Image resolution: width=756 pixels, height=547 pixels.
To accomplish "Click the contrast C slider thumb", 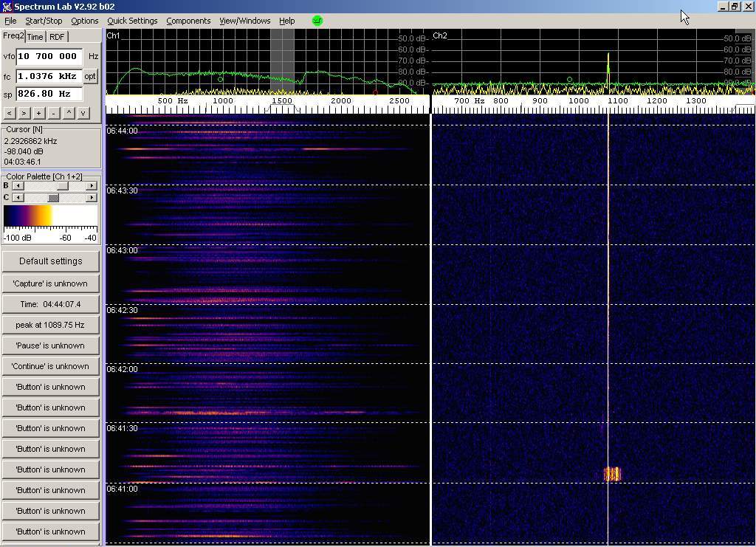I will click(x=53, y=198).
